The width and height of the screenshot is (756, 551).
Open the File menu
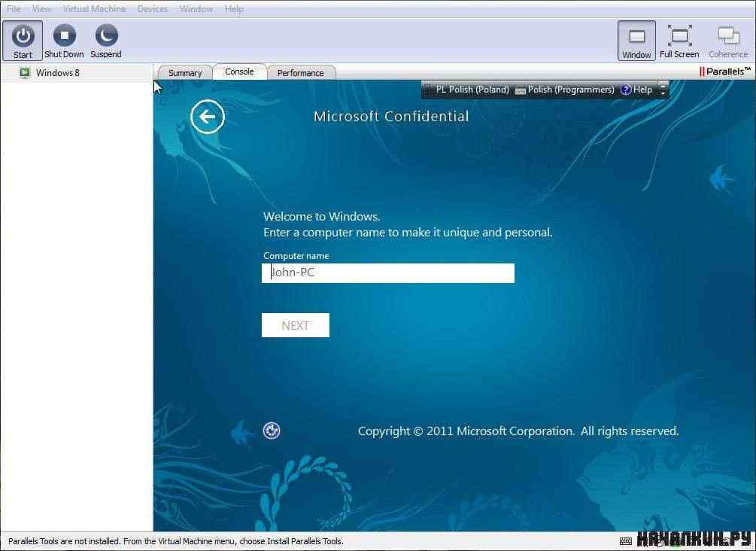(14, 9)
